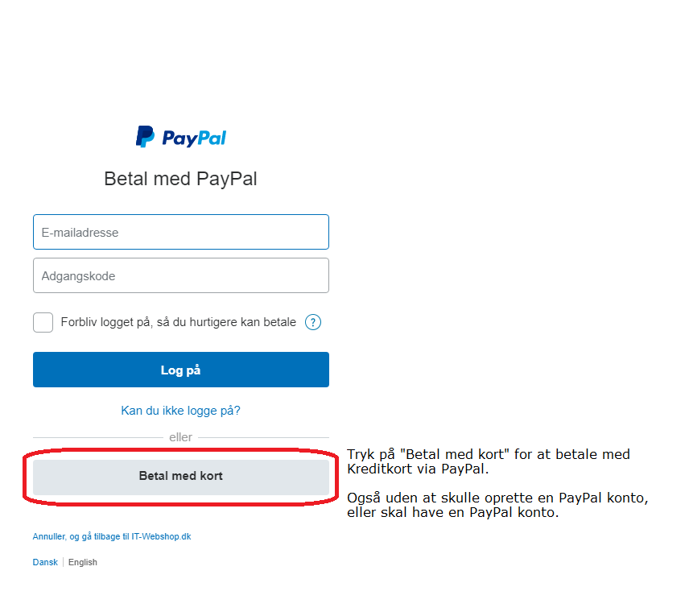Open the "Kan du ikke logge på?" link
689x616 pixels.
(x=180, y=411)
